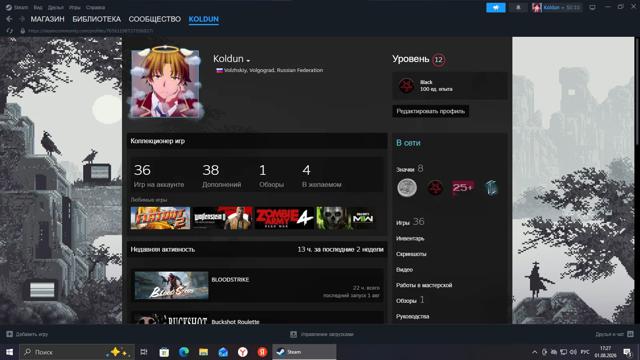This screenshot has height=360, width=640.
Task: Go to the БИБЛИОТЕКА tab
Action: [x=97, y=19]
